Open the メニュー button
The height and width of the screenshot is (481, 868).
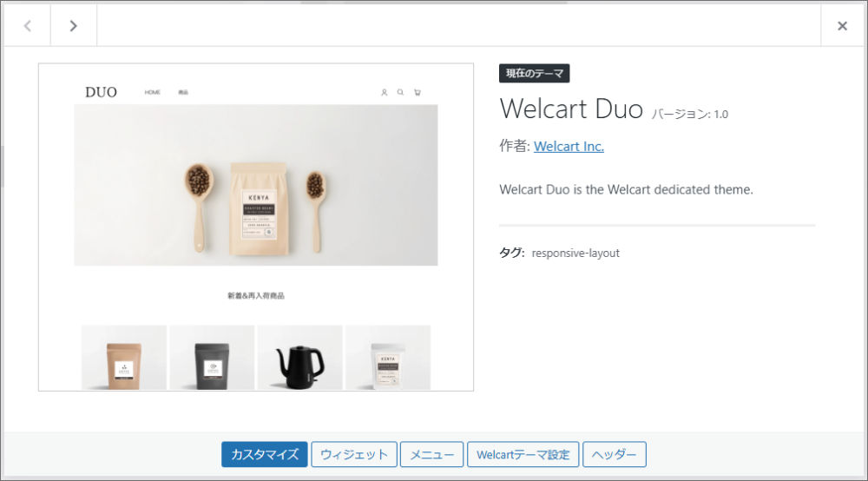[431, 454]
